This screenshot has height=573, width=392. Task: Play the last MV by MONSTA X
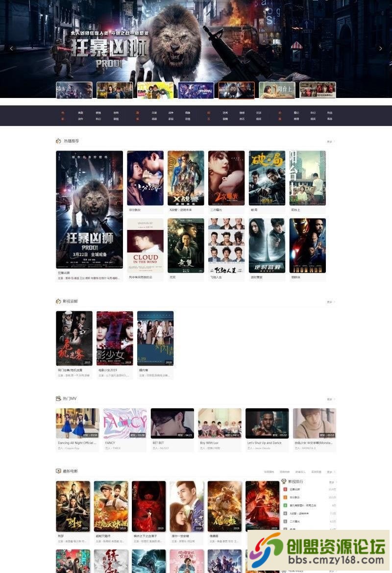(315, 423)
